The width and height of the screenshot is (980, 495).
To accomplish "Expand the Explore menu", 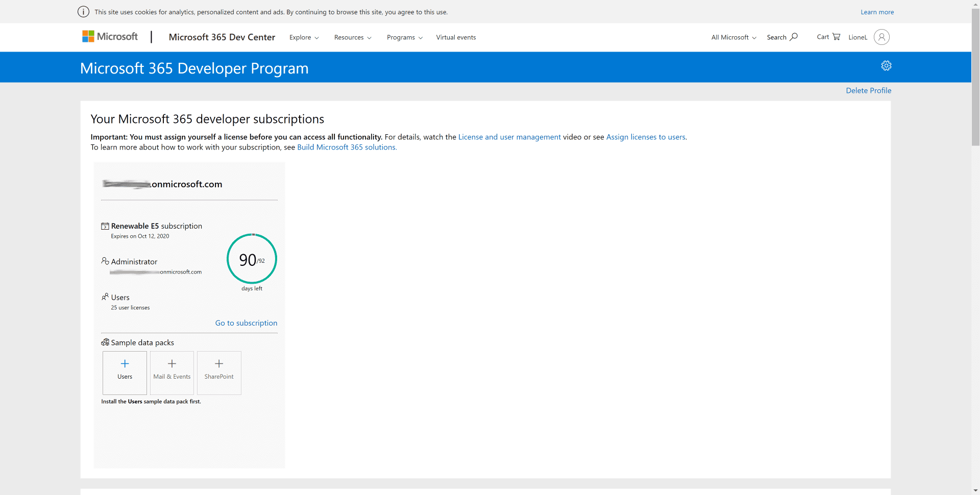I will tap(304, 37).
